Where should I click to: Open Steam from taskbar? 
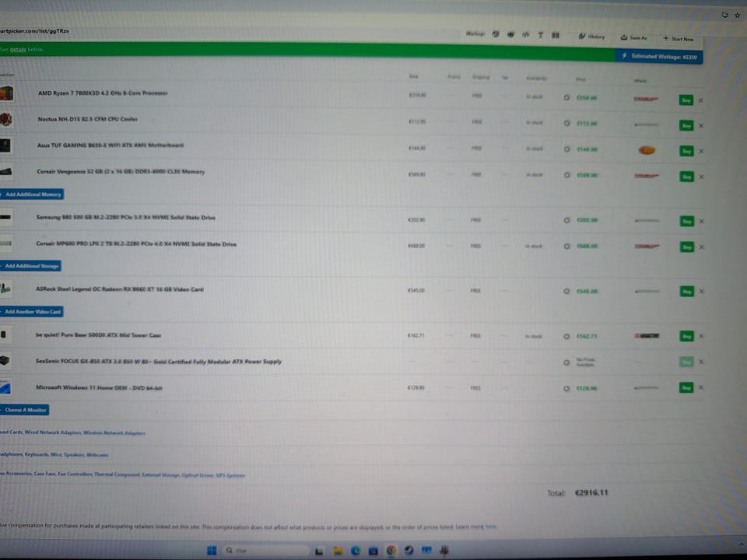(409, 550)
